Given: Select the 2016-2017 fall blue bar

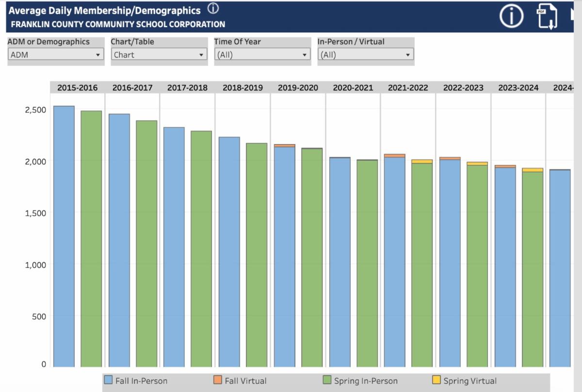Looking at the screenshot, I should click(119, 240).
